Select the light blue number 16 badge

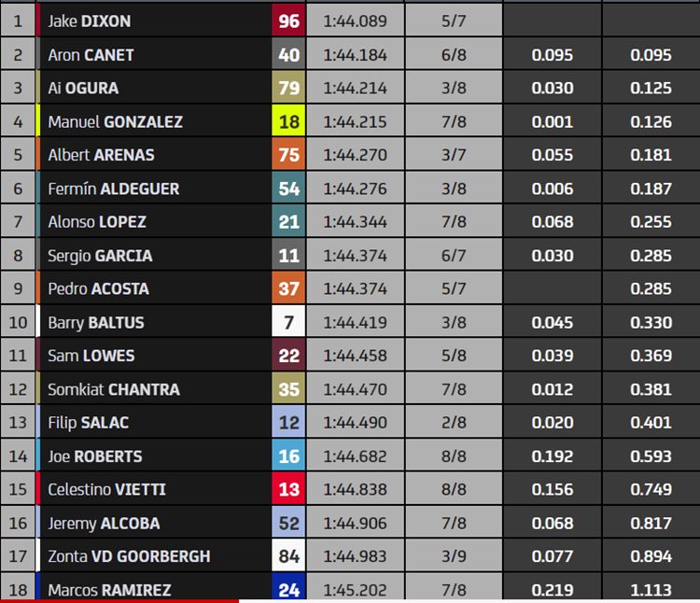(x=288, y=456)
